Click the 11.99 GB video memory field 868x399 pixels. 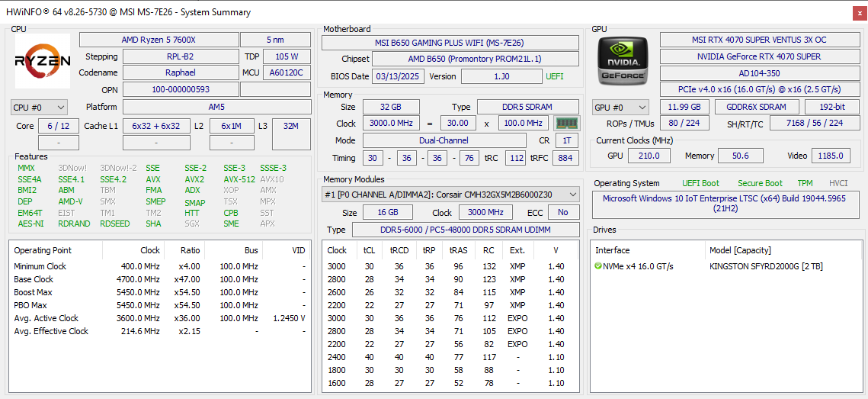coord(684,107)
